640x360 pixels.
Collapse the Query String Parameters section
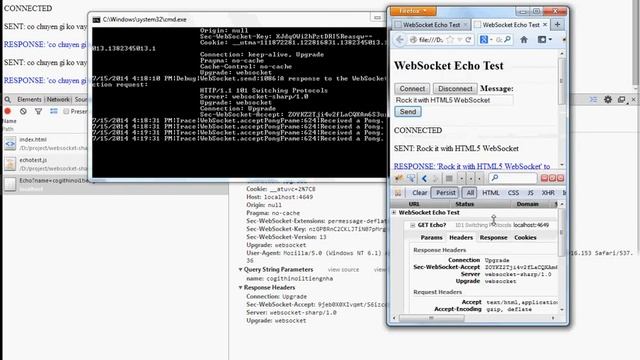(240, 269)
